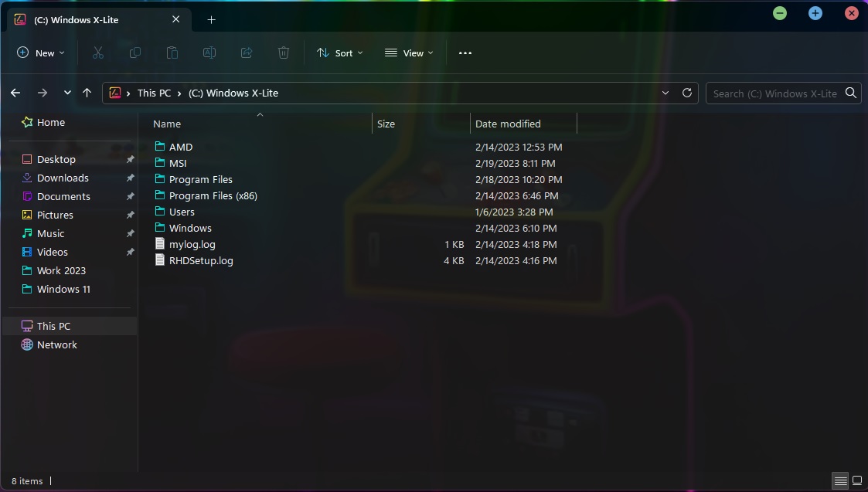The height and width of the screenshot is (492, 868).
Task: Maximize window with the blue plus button
Action: click(x=815, y=12)
